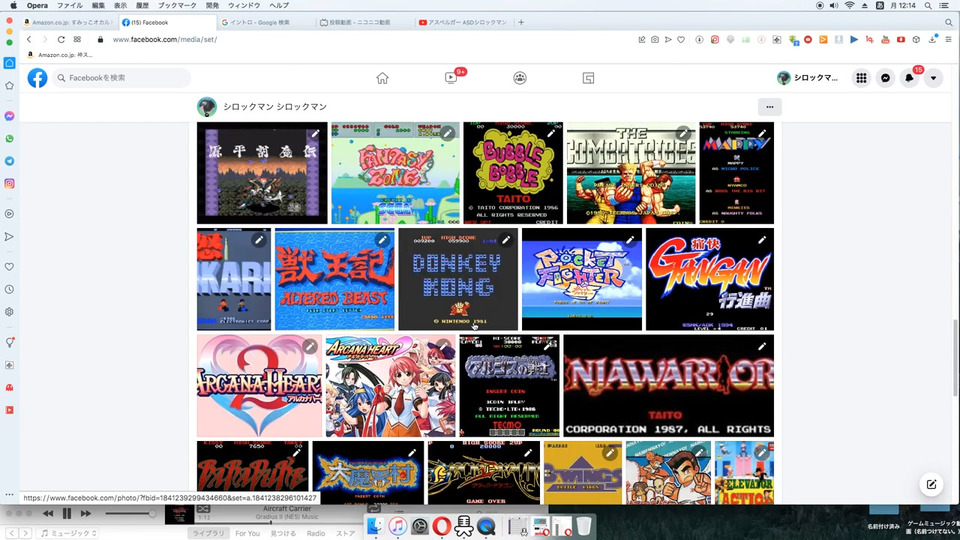Open the Opera sidebar heart bookmarks icon
The height and width of the screenshot is (540, 960).
pyautogui.click(x=9, y=267)
